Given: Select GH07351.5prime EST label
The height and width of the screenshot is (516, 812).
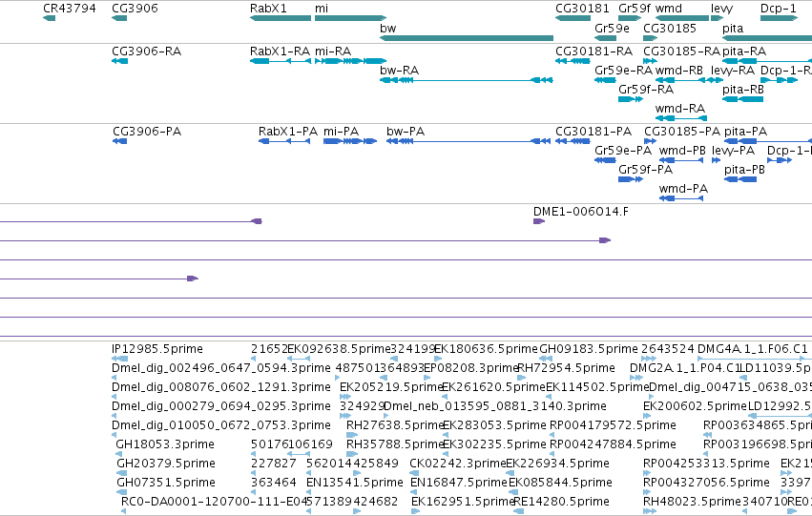Looking at the screenshot, I should pos(166,484).
